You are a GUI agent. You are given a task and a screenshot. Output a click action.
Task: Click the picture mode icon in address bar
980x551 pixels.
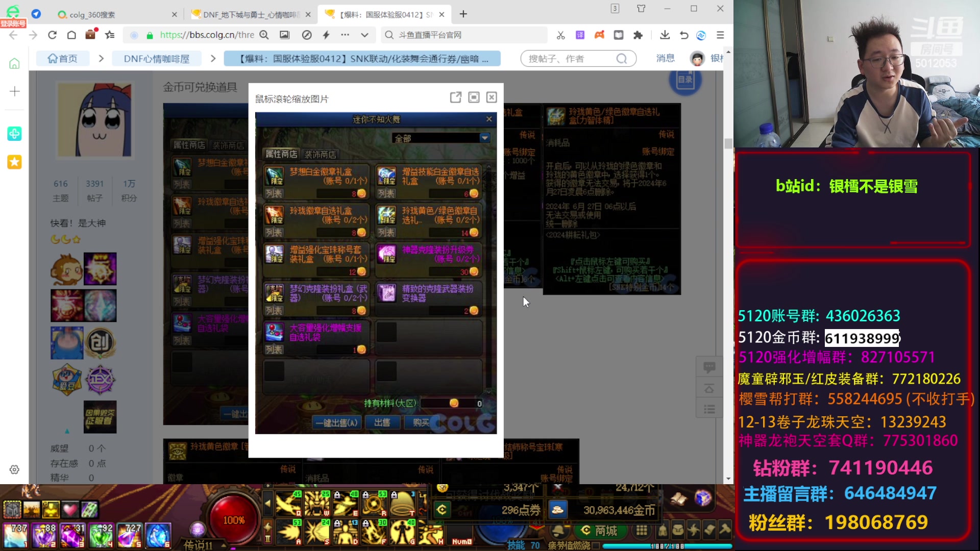(284, 35)
